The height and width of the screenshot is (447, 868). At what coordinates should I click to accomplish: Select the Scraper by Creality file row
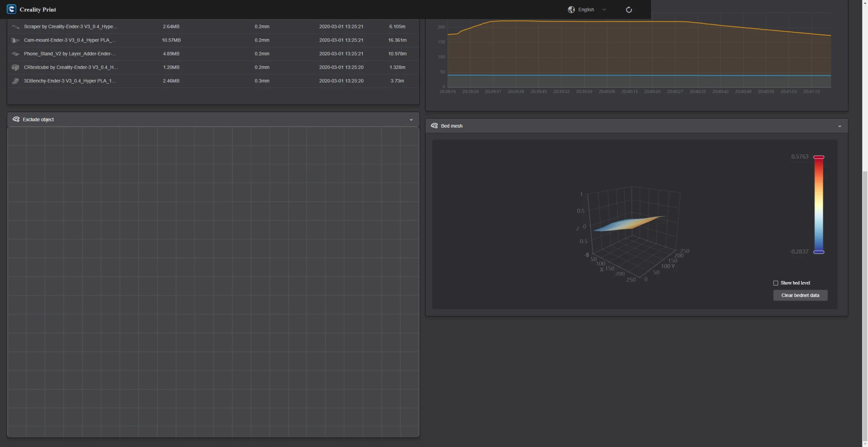[x=70, y=27]
